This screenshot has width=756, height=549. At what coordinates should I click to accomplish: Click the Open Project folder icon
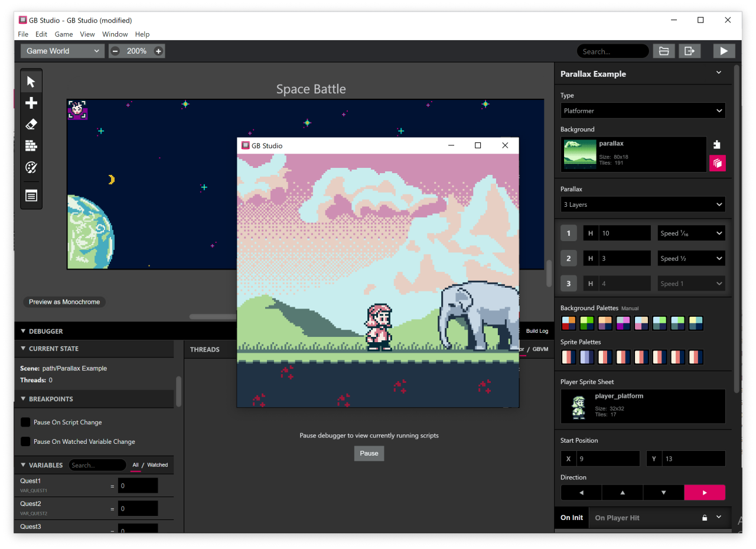[x=664, y=51]
